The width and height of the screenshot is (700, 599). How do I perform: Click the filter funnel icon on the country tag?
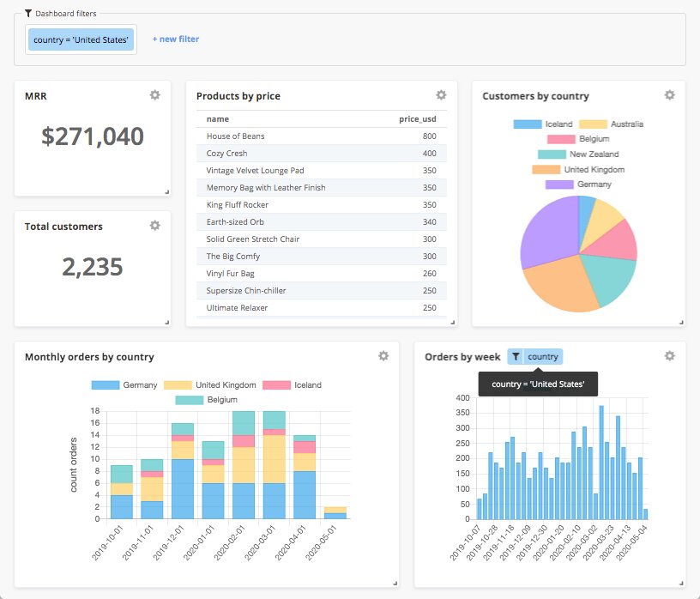[x=515, y=356]
